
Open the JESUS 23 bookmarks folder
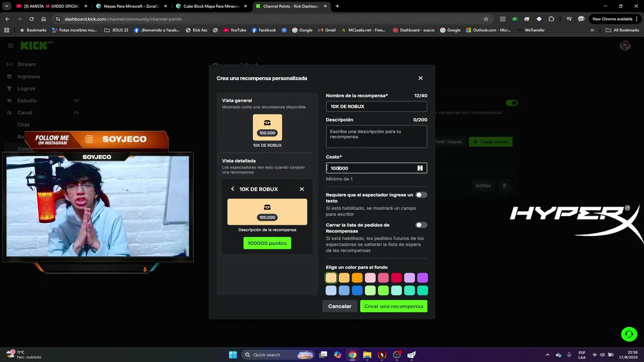(116, 30)
